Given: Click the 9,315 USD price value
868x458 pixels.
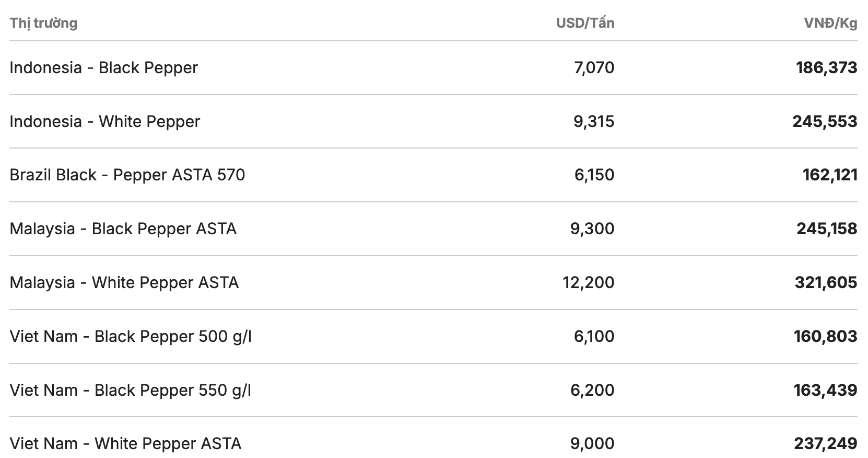Looking at the screenshot, I should pos(594,122).
